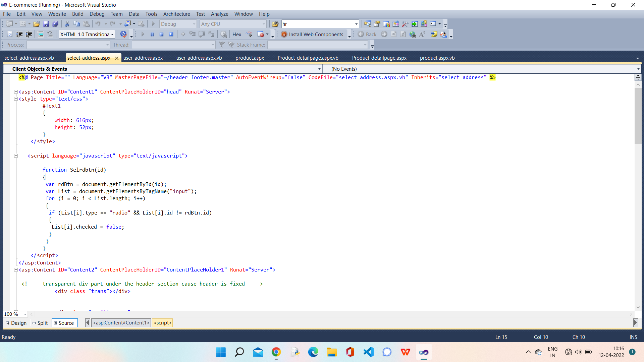
Task: Click the Install Web Components button
Action: 313,34
